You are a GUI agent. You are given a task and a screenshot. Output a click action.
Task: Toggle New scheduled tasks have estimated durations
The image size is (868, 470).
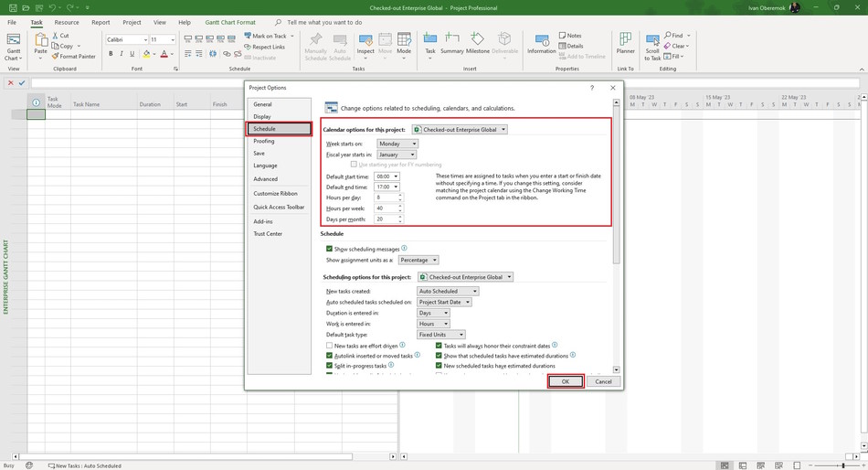(x=439, y=365)
